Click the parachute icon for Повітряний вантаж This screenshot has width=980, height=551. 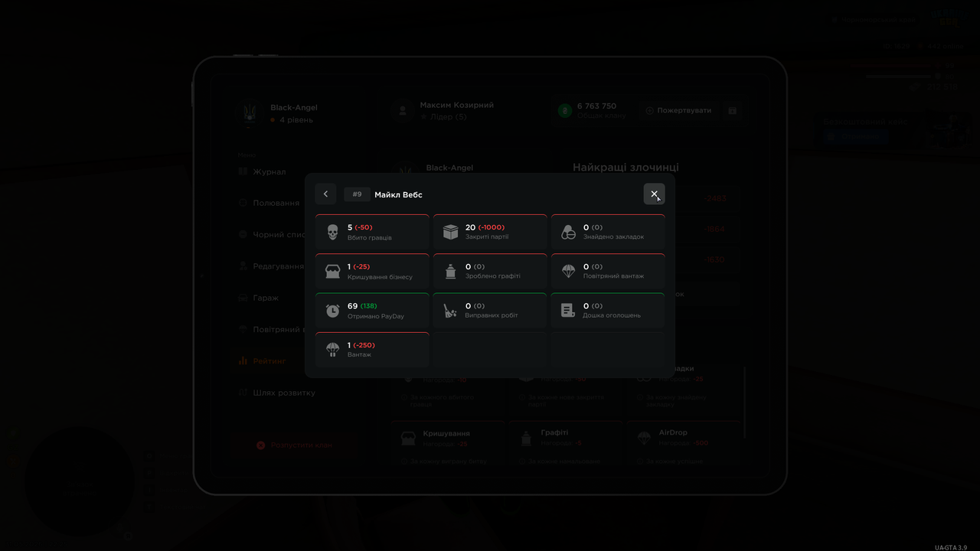(568, 271)
